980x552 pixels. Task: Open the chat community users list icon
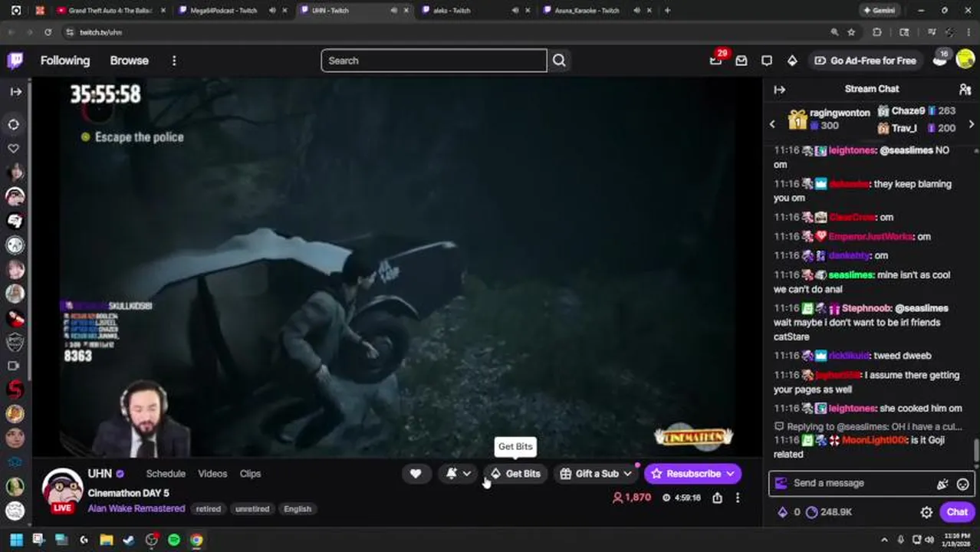965,89
